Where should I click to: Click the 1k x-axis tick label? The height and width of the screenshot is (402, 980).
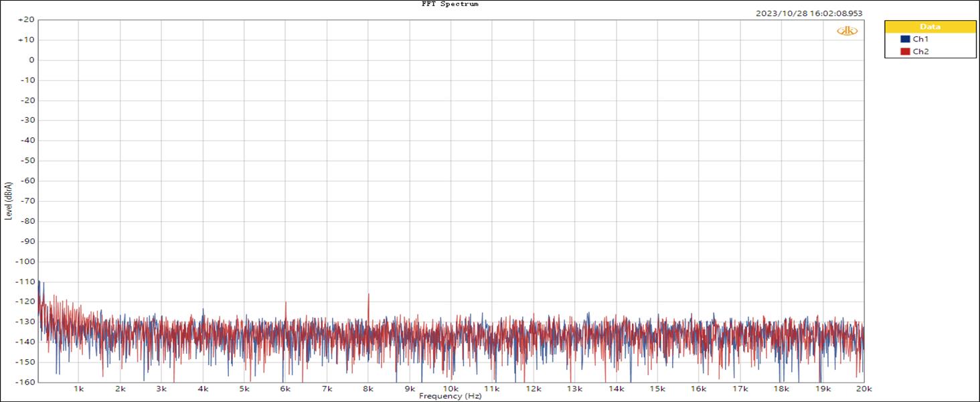coord(78,389)
